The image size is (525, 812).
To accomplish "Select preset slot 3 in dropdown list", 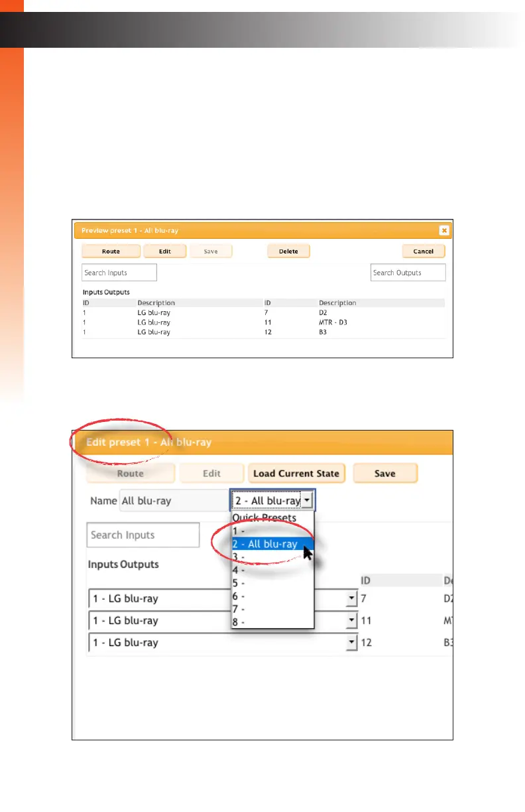I will click(272, 557).
